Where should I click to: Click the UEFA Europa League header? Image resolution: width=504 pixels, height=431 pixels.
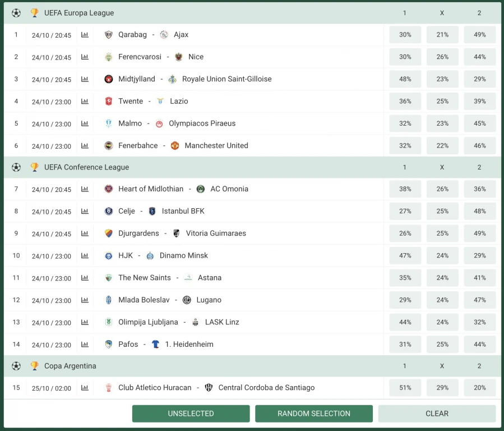(79, 13)
